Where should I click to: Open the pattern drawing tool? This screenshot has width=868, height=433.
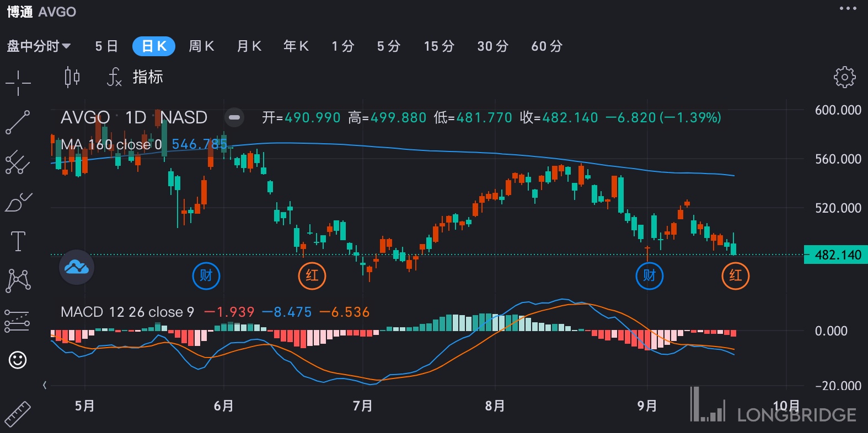coord(18,280)
